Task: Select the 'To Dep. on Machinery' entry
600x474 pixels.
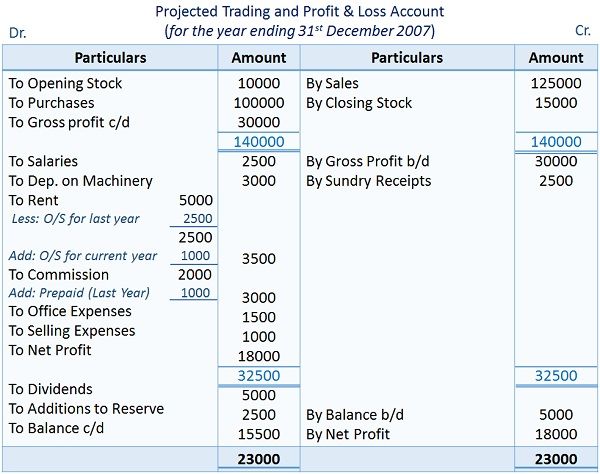Action: click(x=81, y=181)
